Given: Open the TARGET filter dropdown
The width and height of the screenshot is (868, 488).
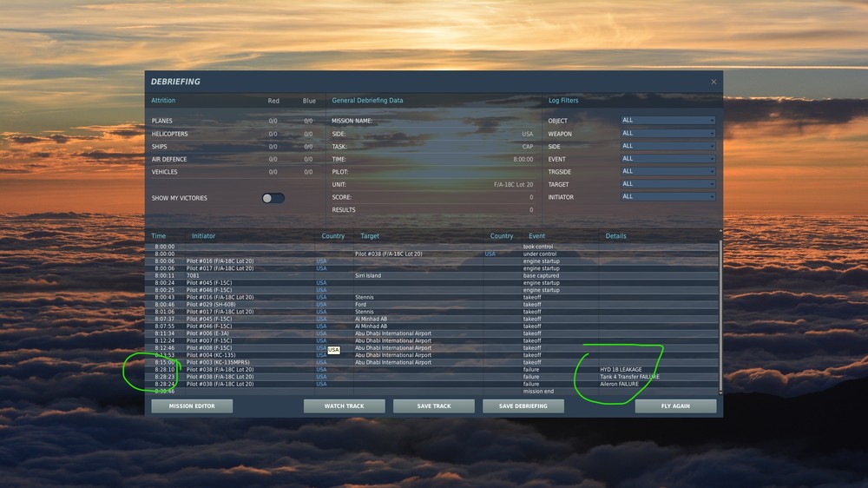Looking at the screenshot, I should (667, 184).
